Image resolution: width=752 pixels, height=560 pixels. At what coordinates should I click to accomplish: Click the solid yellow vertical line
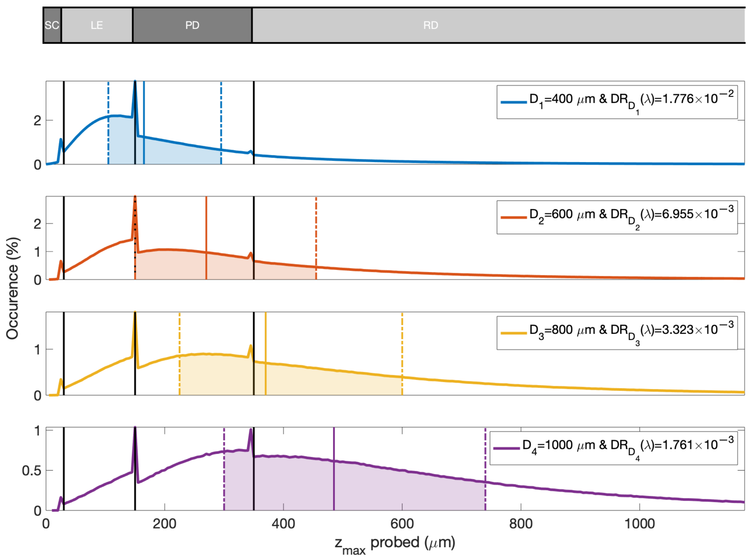pos(265,354)
